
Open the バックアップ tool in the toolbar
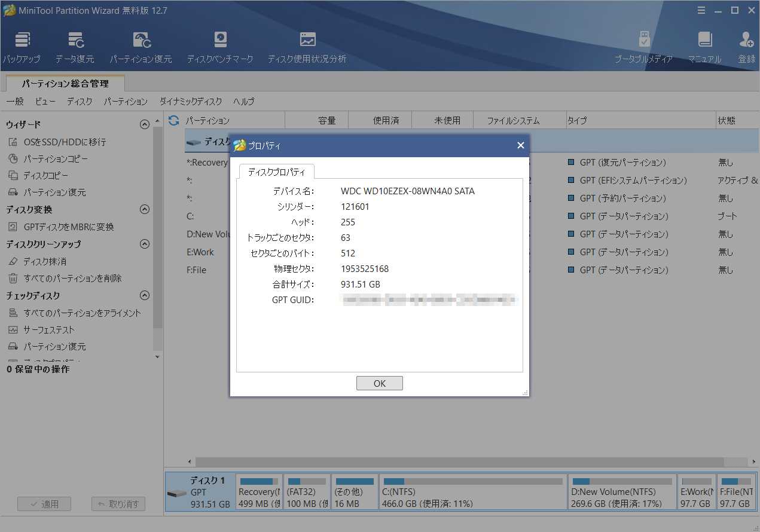point(22,47)
